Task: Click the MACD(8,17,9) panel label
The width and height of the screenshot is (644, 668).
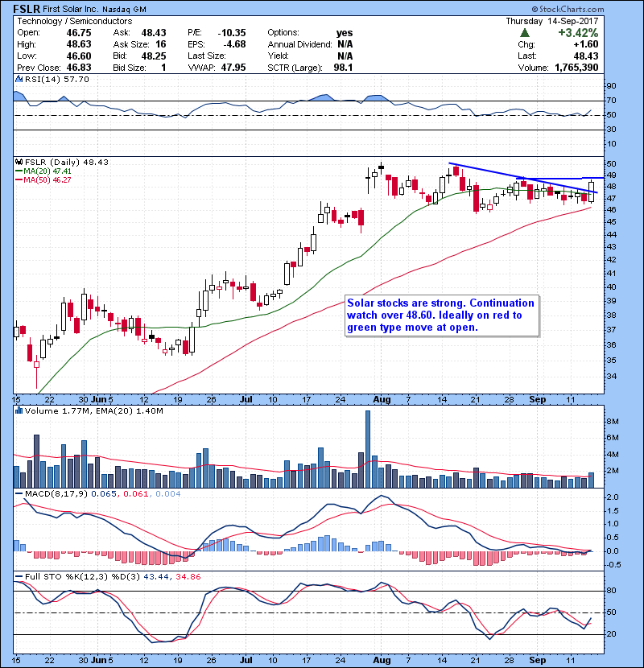Action: pos(56,494)
